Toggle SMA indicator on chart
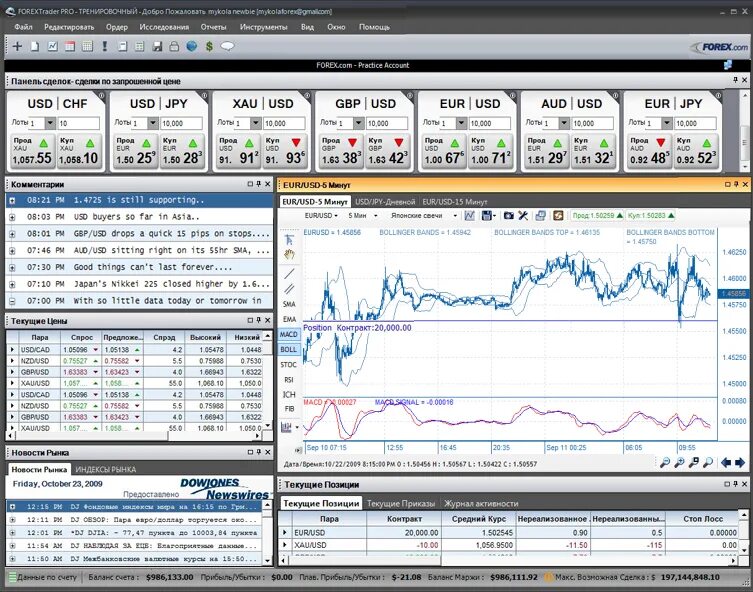This screenshot has height=592, width=753. click(289, 304)
